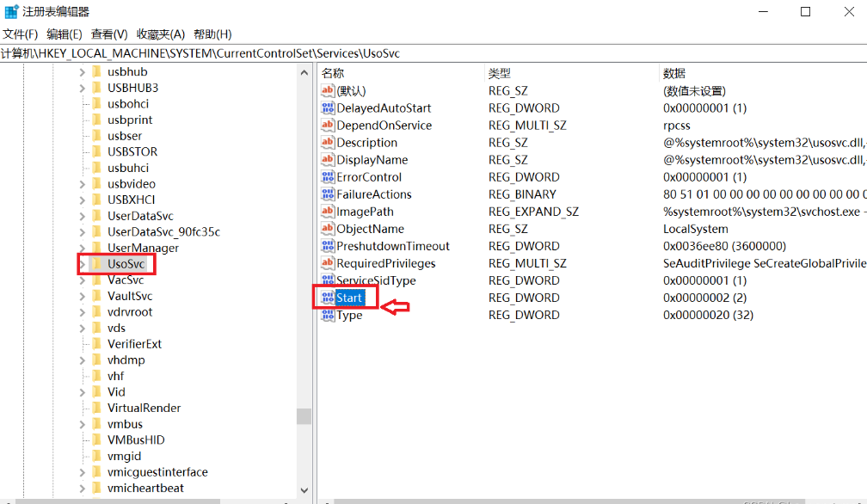This screenshot has width=867, height=504.
Task: Click the 名称 column header
Action: pos(333,73)
